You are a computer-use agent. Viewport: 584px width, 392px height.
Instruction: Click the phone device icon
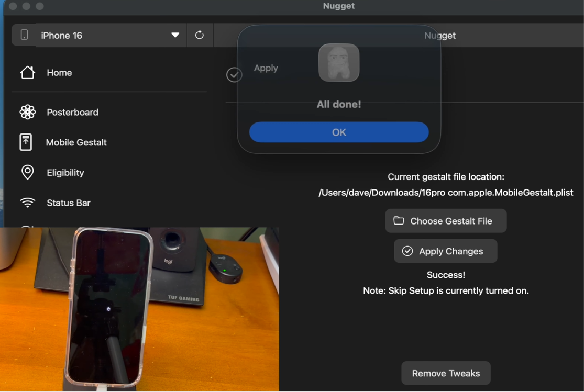[24, 35]
